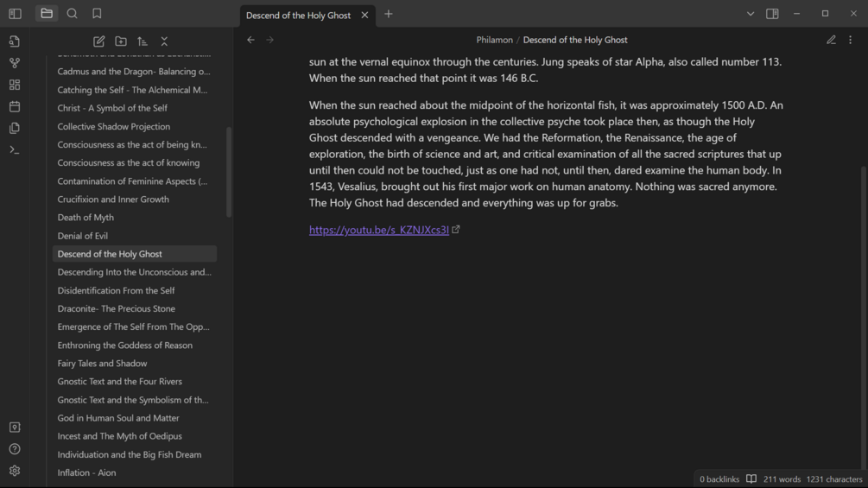Open the file explorer tab
Viewport: 868px width, 488px height.
point(47,13)
